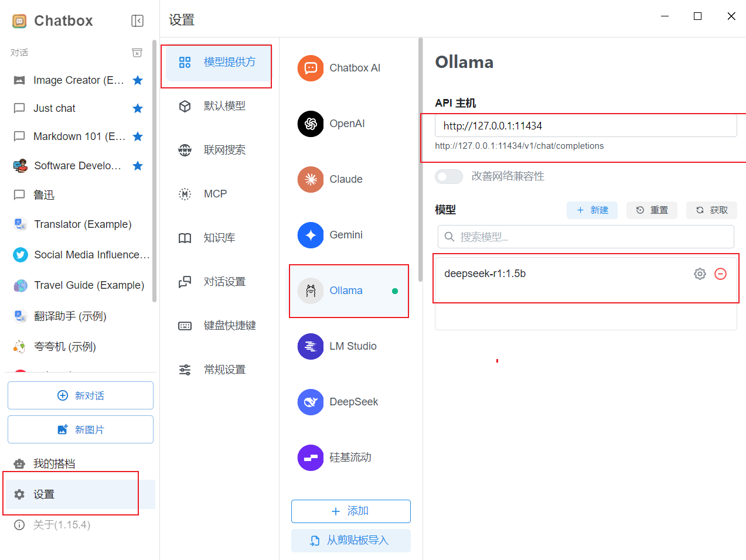This screenshot has width=746, height=560.
Task: Open 我的搭档 in the sidebar
Action: click(x=80, y=464)
